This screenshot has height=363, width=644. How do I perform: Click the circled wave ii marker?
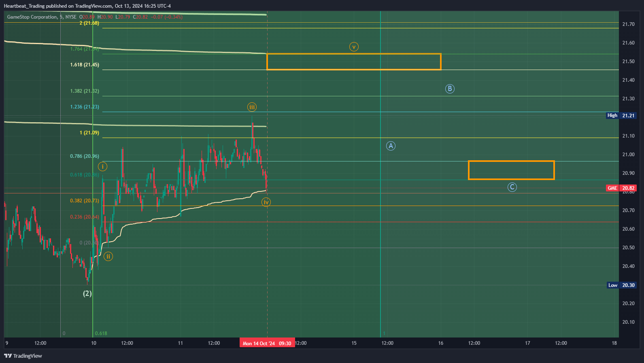(108, 256)
